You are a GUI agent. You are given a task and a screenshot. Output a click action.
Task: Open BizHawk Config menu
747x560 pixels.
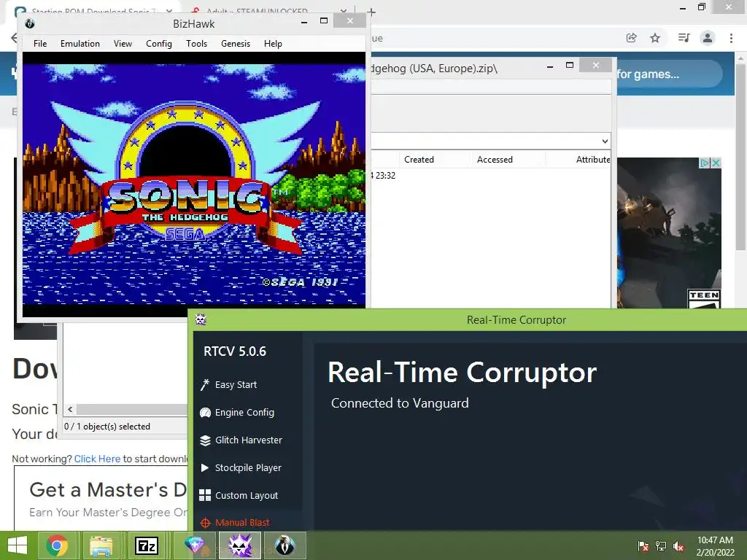point(158,43)
